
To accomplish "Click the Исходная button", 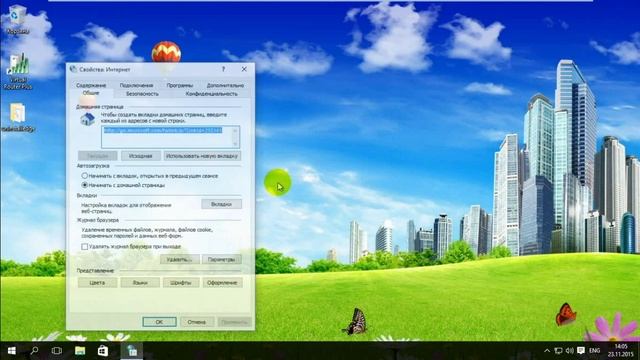I will click(140, 156).
